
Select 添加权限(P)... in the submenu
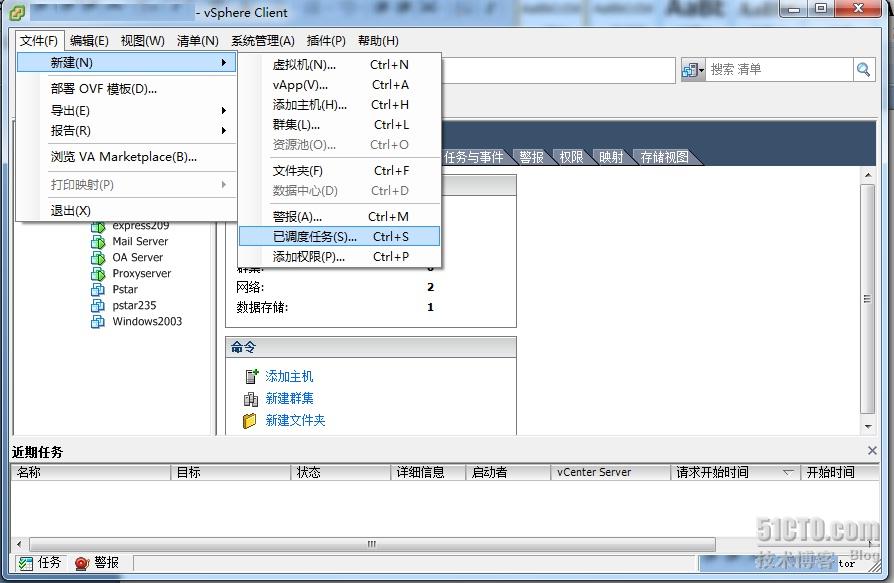[x=340, y=257]
